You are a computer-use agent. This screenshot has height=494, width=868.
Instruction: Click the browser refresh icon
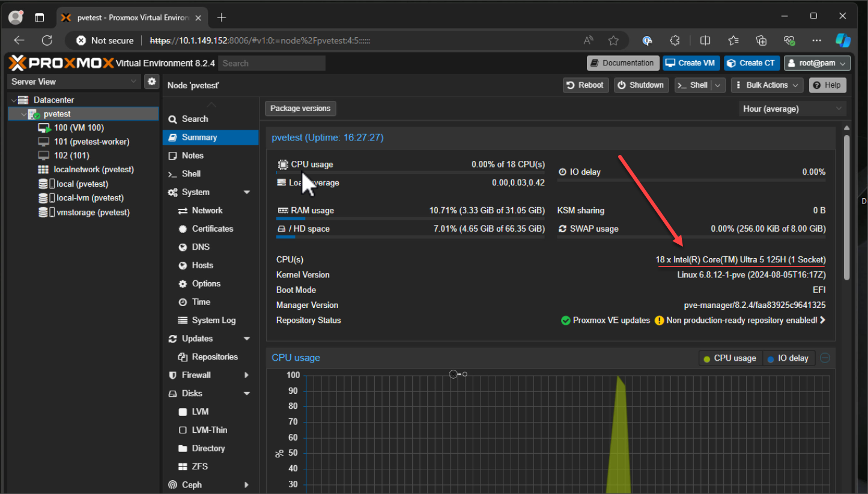coord(47,40)
